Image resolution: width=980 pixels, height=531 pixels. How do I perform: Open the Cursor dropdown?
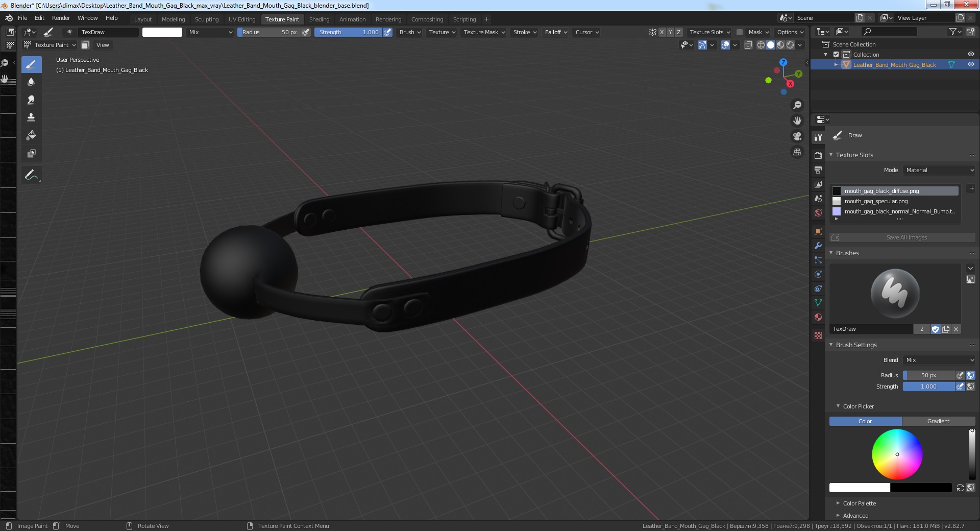click(x=587, y=32)
